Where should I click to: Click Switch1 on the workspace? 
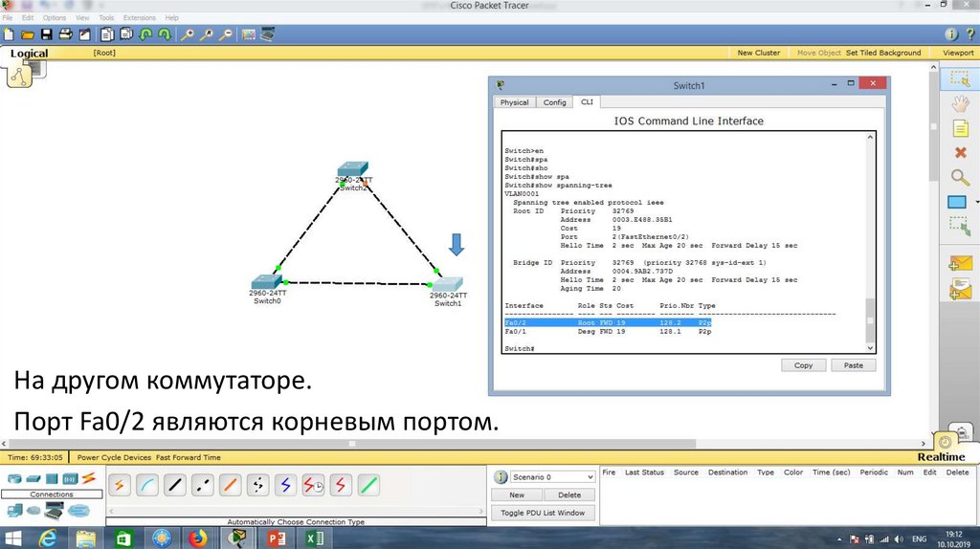(448, 285)
